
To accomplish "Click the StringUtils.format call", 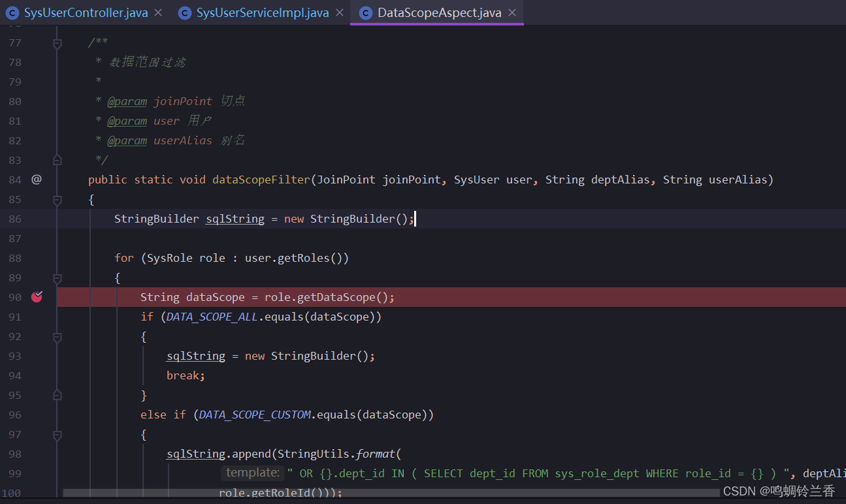I will point(336,454).
